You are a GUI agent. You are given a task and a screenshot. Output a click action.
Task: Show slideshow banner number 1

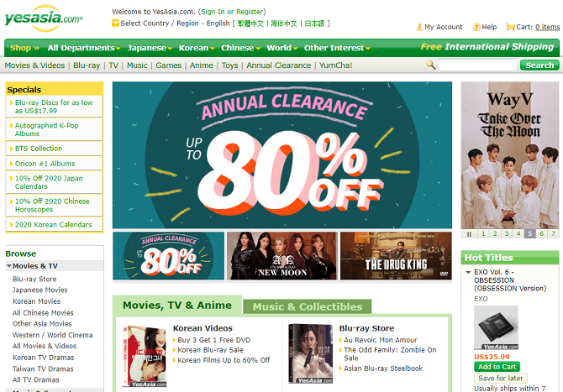[483, 234]
